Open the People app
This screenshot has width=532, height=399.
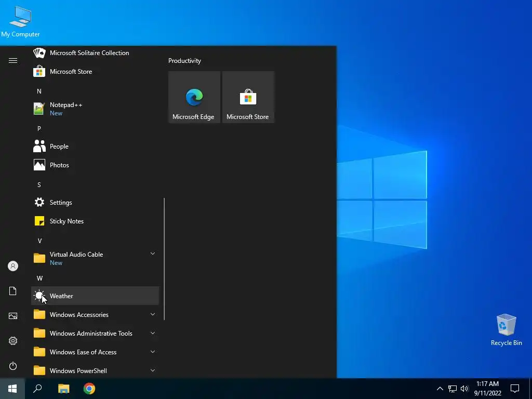click(95, 146)
